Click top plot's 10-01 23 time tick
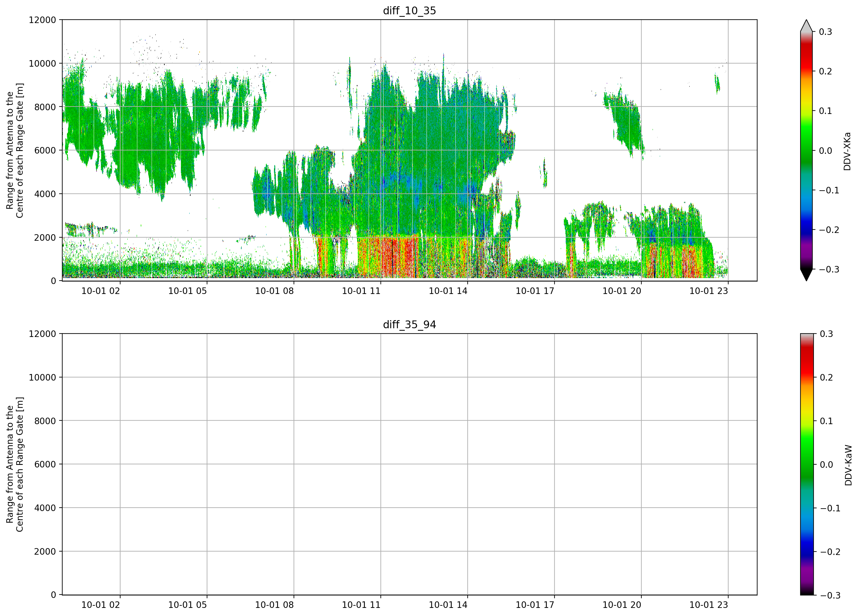 click(708, 291)
